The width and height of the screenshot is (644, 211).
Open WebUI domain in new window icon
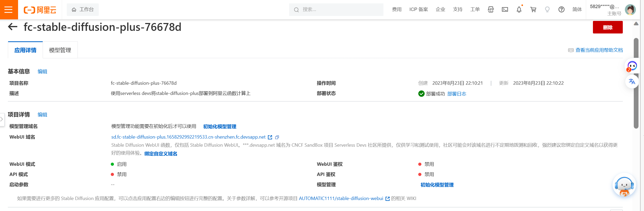click(x=270, y=137)
